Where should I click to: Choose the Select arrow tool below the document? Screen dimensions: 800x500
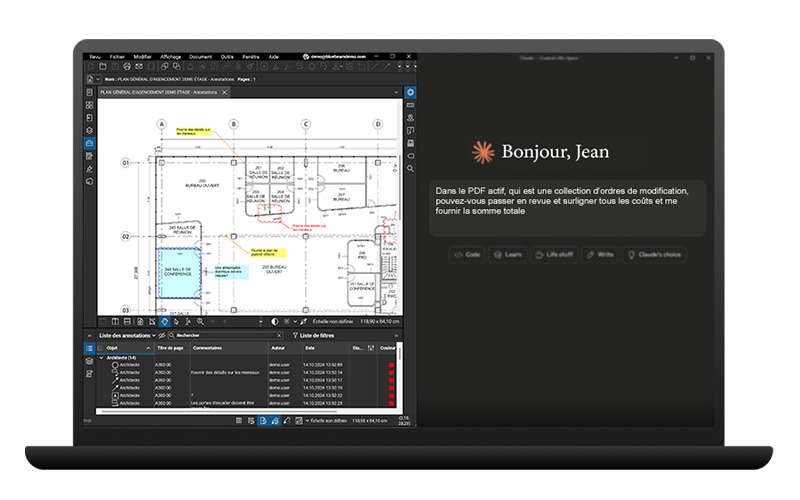point(176,321)
